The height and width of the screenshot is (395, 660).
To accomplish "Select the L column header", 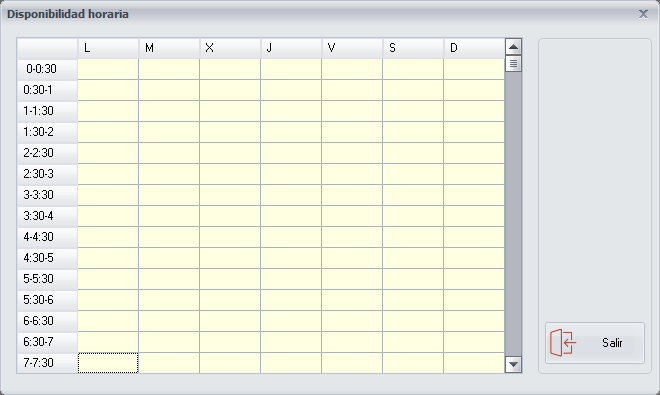I will [108, 48].
